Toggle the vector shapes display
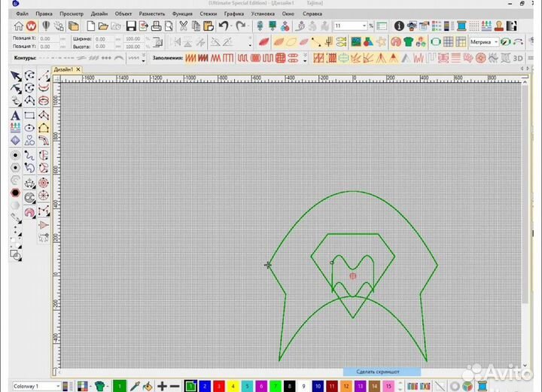This screenshot has height=392, width=542. click(x=368, y=42)
